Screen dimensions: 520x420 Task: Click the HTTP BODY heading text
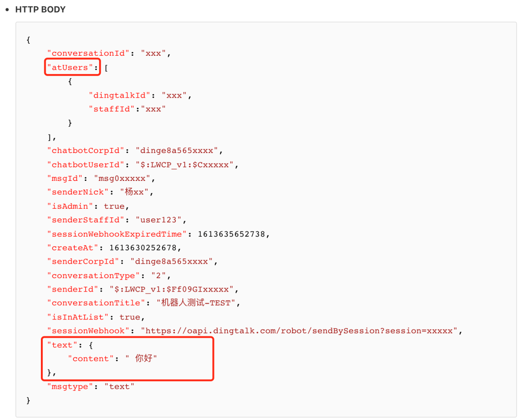coord(40,9)
